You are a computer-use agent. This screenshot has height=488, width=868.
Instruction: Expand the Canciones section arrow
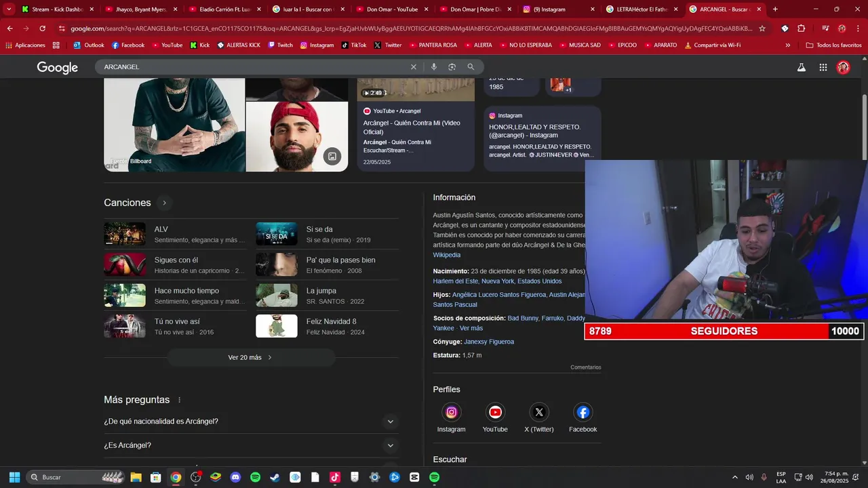tap(164, 203)
